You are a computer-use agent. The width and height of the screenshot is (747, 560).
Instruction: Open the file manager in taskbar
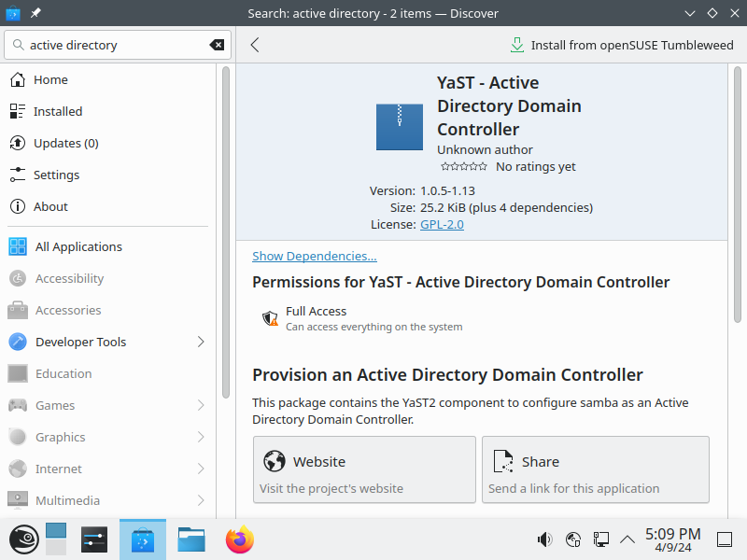191,539
